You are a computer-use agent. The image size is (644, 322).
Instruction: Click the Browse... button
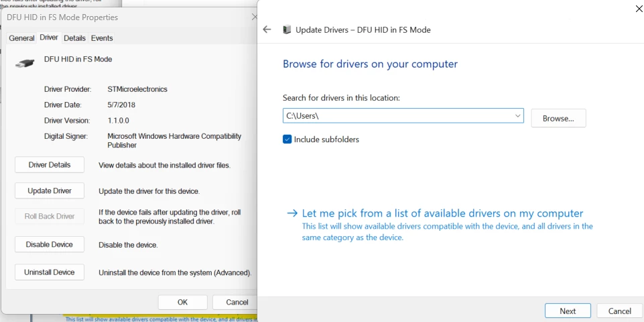558,118
